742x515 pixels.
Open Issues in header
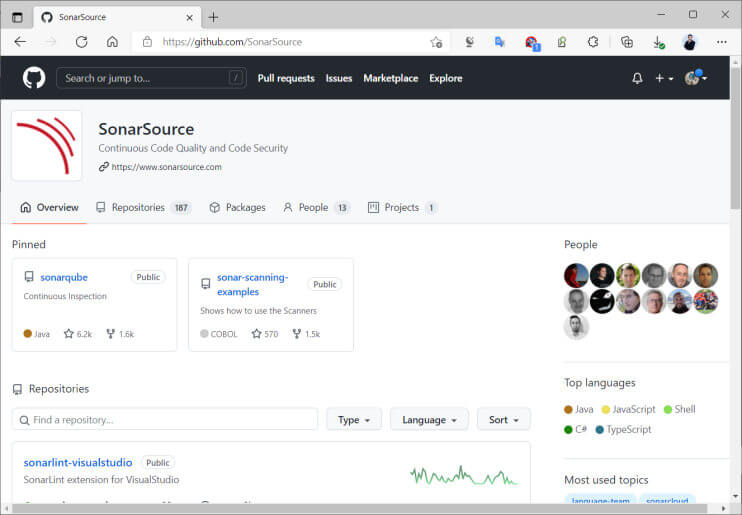[339, 78]
